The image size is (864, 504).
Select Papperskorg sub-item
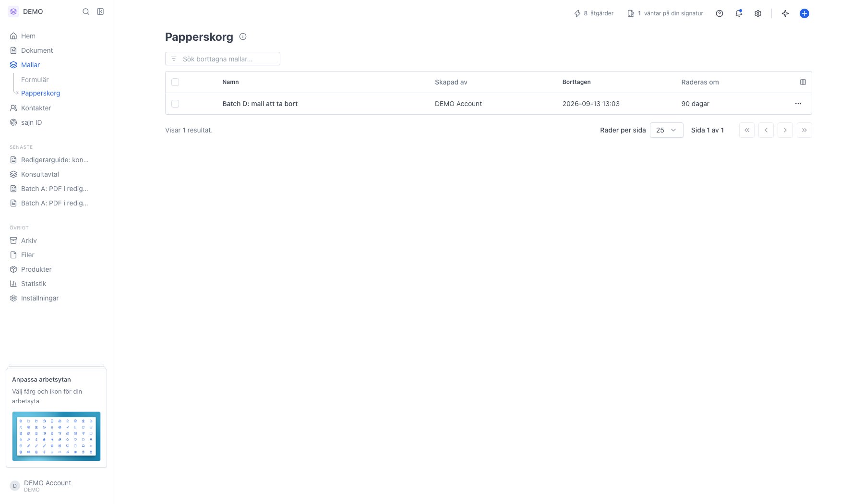[40, 93]
